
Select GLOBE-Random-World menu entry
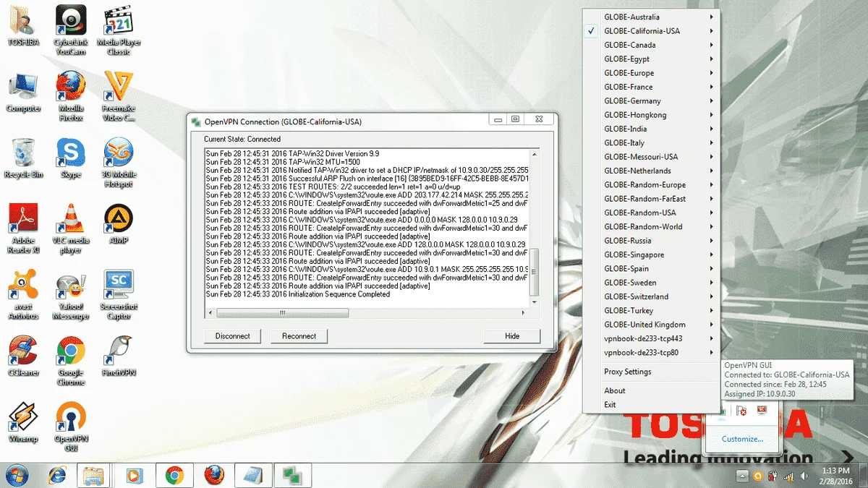652,226
